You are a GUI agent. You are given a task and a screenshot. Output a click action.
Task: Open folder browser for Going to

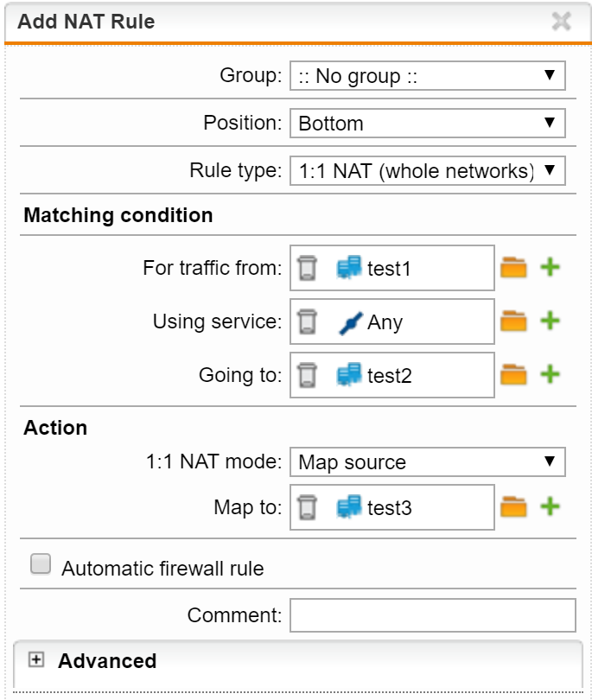coord(513,374)
